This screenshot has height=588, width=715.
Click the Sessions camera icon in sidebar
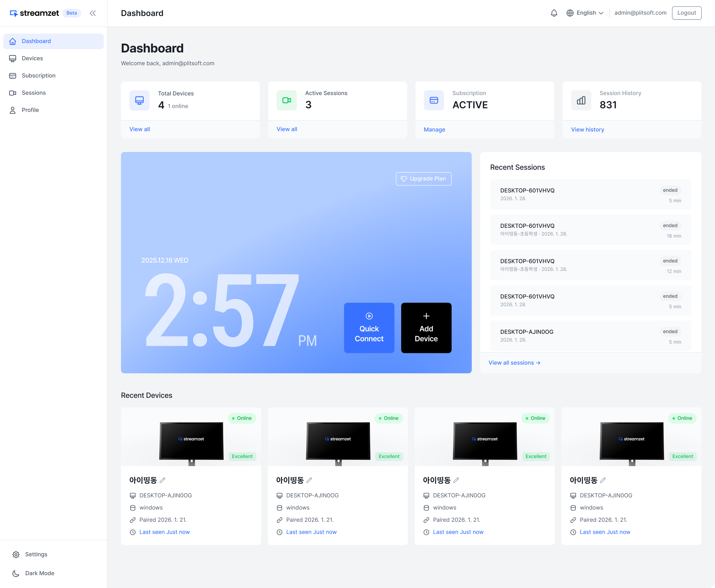pyautogui.click(x=12, y=93)
